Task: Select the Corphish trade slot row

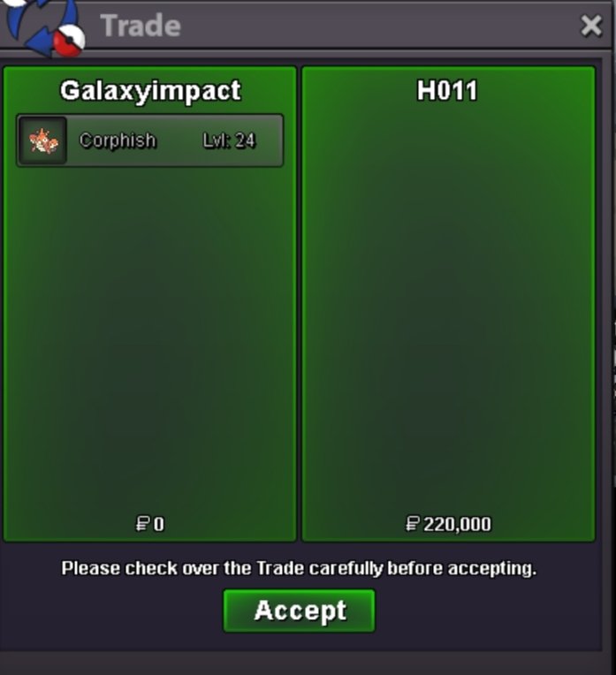Action: [x=150, y=140]
